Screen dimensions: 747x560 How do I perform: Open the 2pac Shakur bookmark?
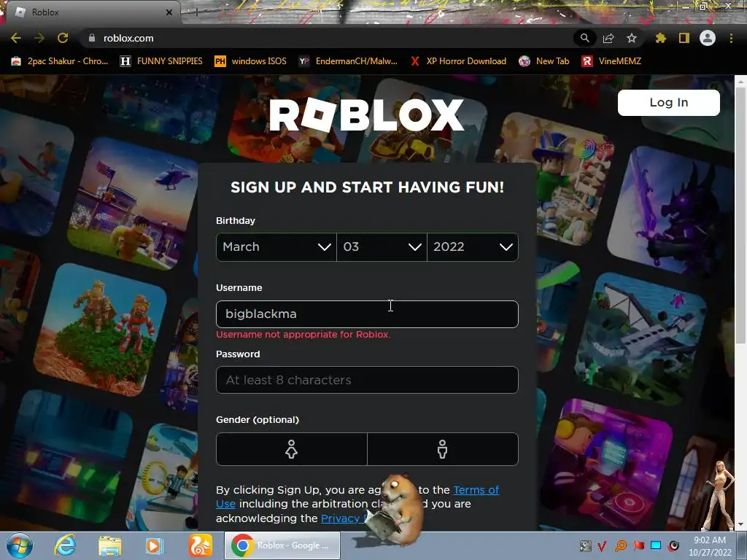point(60,61)
